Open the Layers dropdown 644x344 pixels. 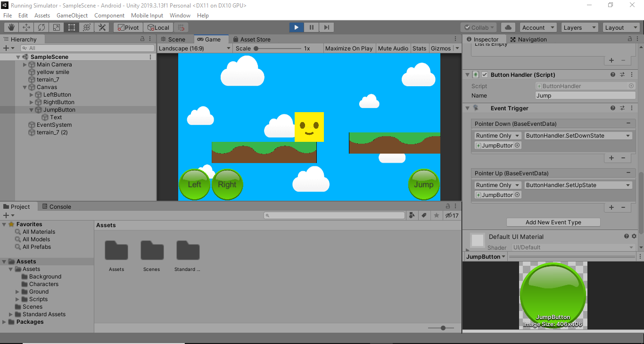pos(579,27)
